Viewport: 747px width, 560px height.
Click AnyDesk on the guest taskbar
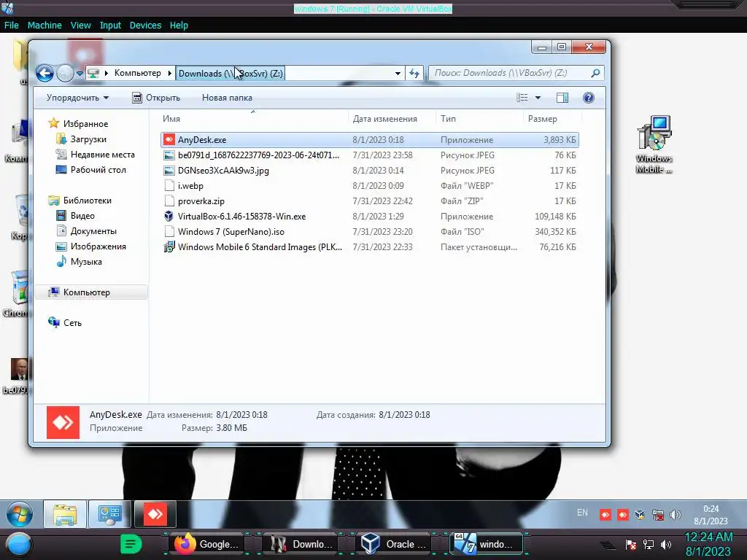pos(155,514)
